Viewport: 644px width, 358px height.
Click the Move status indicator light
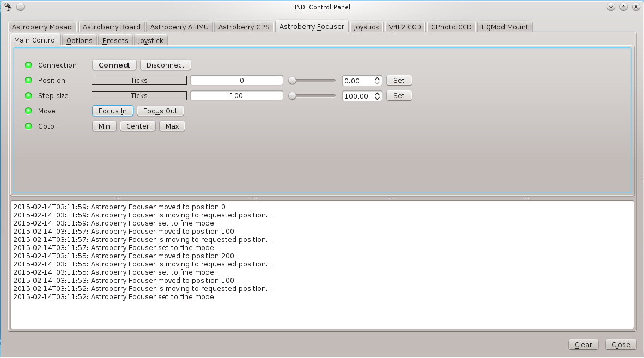[x=28, y=111]
